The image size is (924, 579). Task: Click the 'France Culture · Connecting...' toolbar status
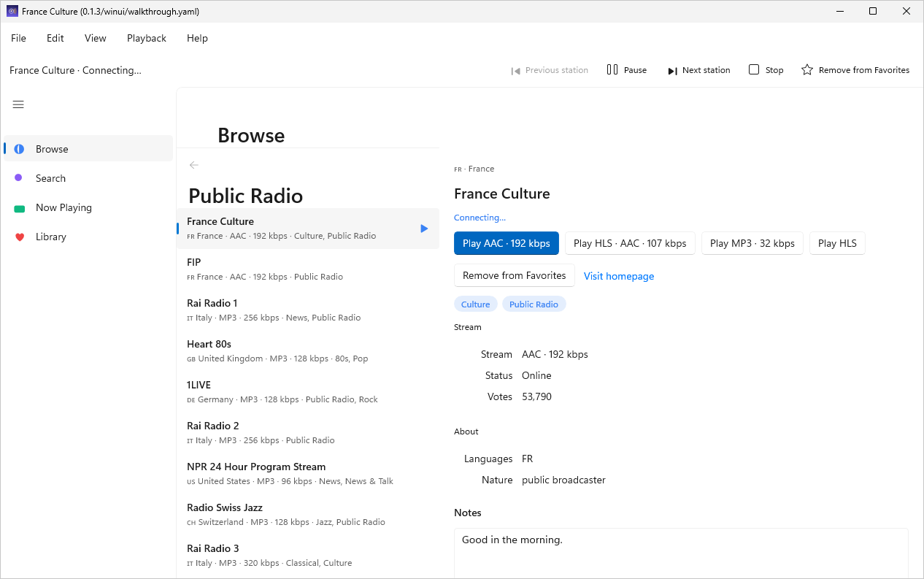click(75, 70)
